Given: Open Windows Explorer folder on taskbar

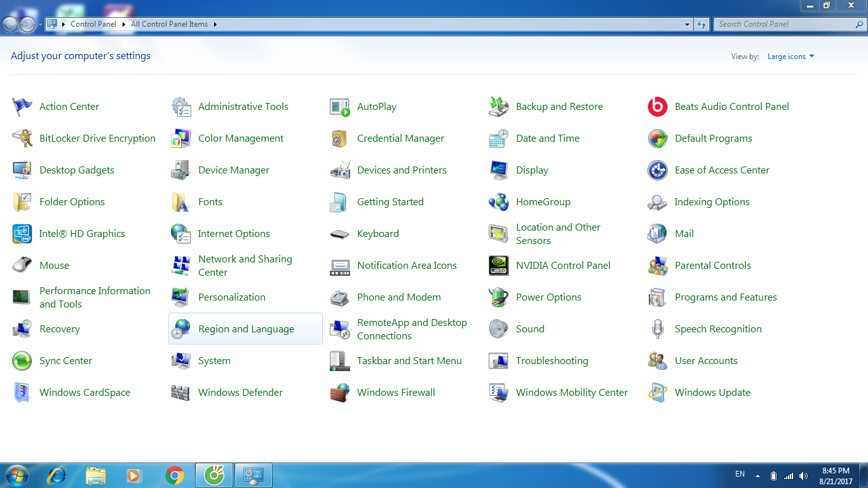Looking at the screenshot, I should click(96, 475).
